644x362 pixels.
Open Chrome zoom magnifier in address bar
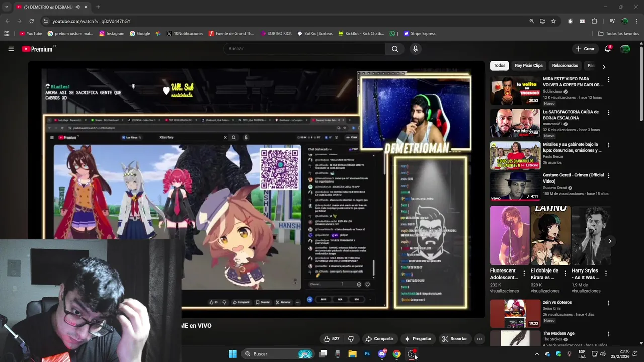(532, 21)
